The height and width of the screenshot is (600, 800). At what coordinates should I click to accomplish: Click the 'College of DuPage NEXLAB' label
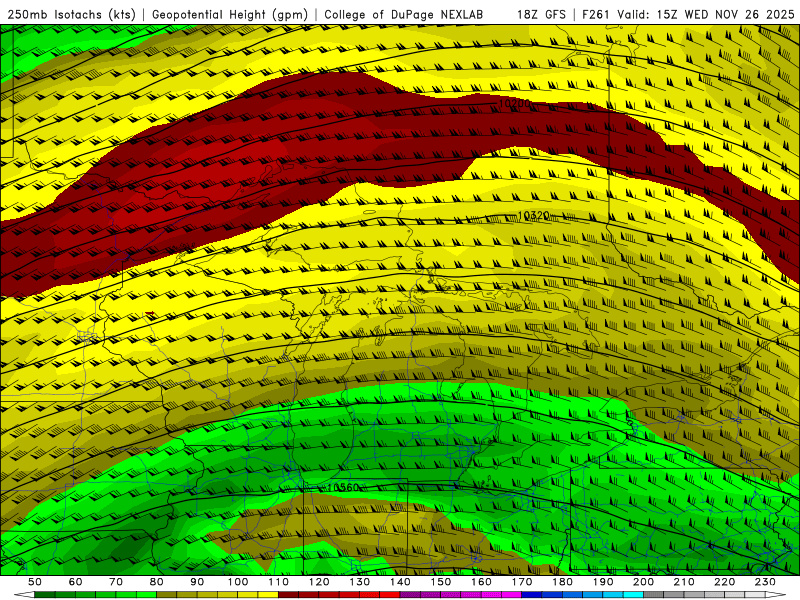403,14
